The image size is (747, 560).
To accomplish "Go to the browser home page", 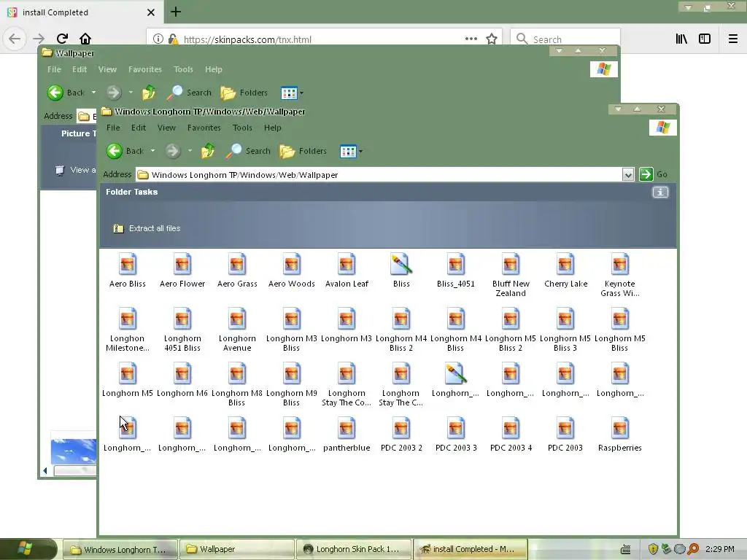I will click(85, 39).
